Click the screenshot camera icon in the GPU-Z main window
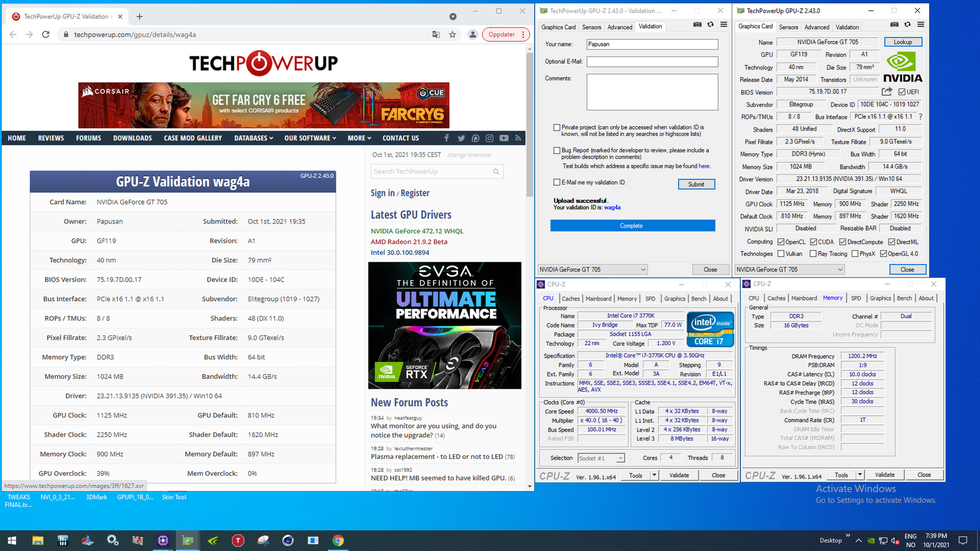The height and width of the screenshot is (551, 980). tap(894, 24)
